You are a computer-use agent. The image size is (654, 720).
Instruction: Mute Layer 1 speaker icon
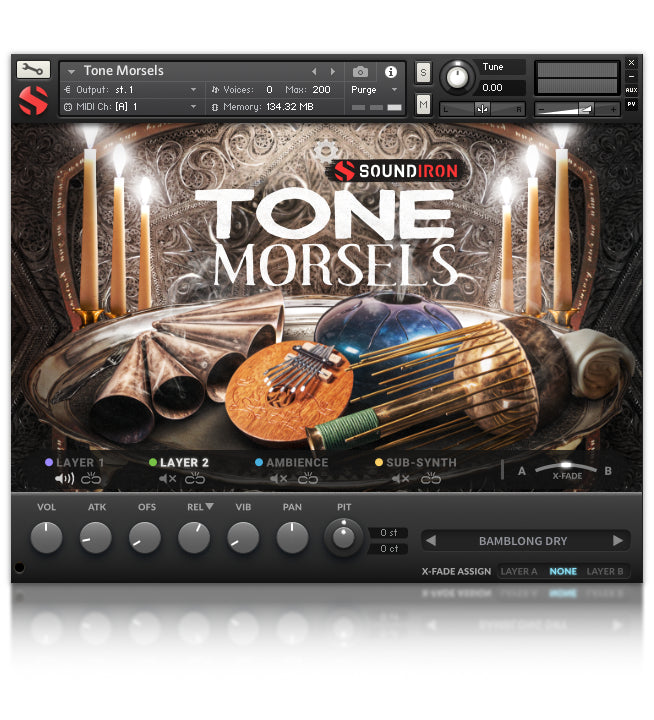pos(65,479)
